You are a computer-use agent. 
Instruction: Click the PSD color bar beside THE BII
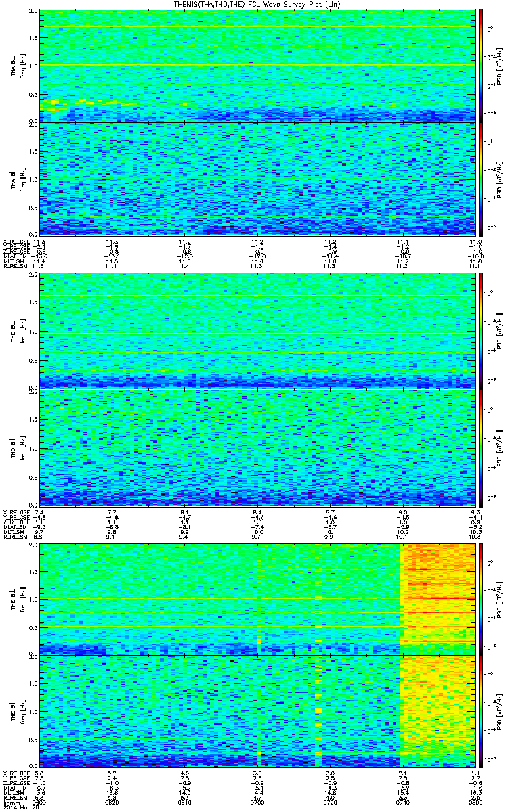[x=481, y=713]
